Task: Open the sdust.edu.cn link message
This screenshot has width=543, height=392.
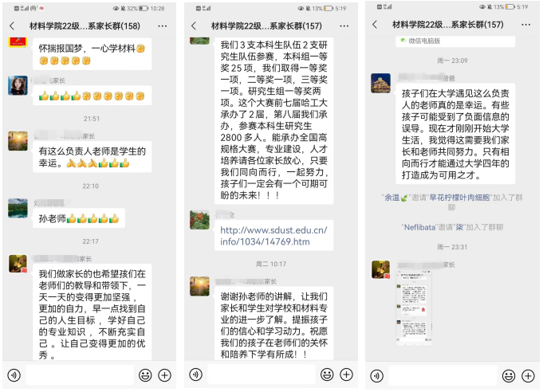Action: [x=273, y=236]
